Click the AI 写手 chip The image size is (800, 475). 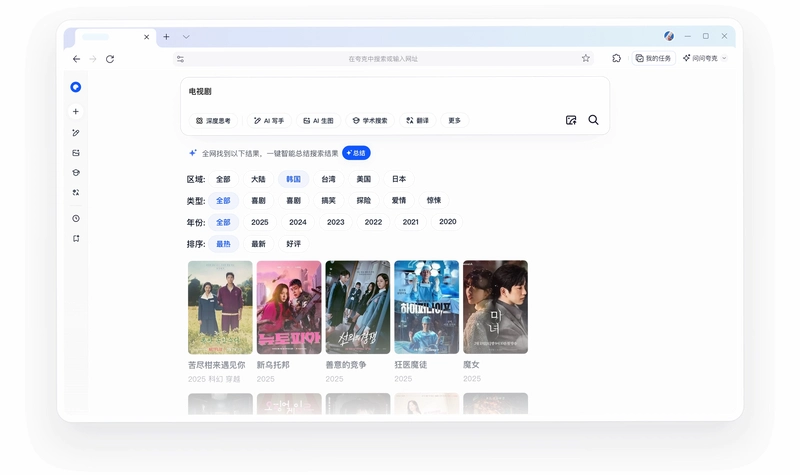click(269, 120)
